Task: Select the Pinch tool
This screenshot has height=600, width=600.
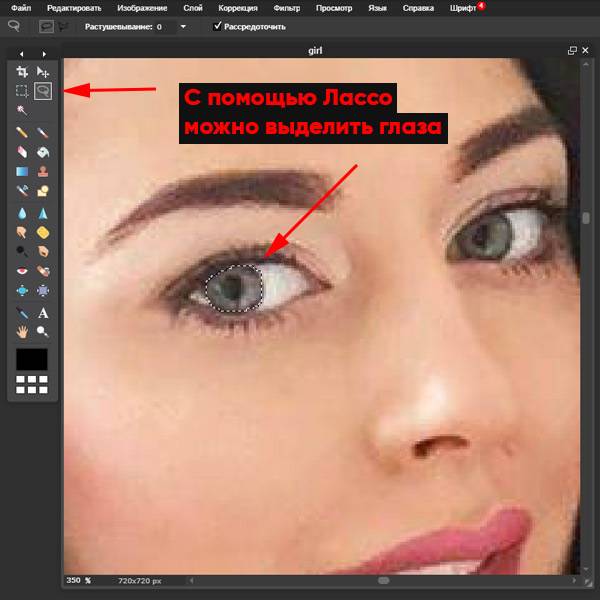Action: click(x=43, y=291)
